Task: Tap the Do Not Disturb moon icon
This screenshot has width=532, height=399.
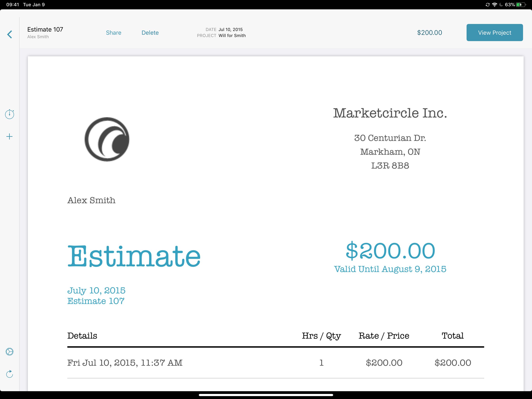Action: (501, 4)
